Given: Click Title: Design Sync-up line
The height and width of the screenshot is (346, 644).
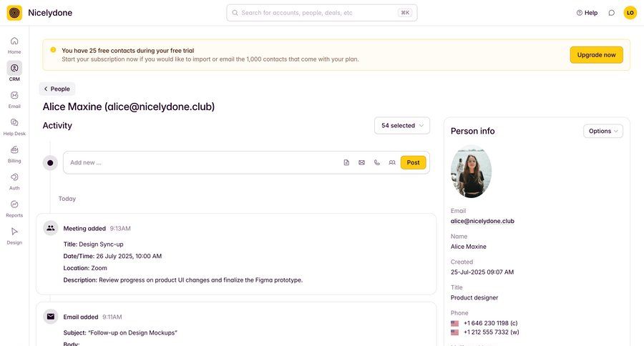Looking at the screenshot, I should coord(93,244).
